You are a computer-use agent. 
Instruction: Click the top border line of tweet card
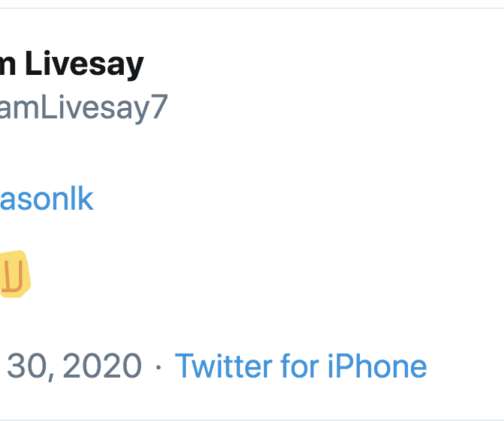pyautogui.click(x=252, y=8)
